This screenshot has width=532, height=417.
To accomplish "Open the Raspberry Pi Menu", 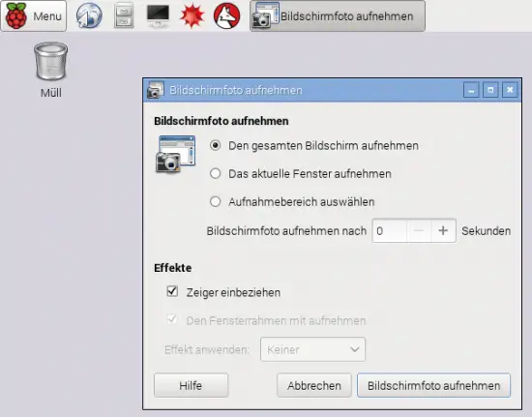I will [x=34, y=15].
